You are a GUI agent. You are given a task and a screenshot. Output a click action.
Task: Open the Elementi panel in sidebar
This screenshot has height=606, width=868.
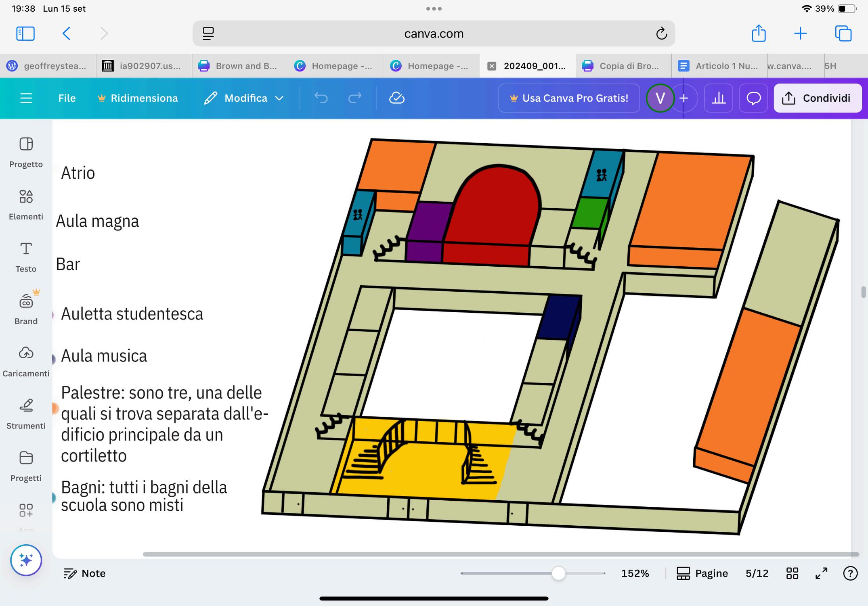point(26,204)
